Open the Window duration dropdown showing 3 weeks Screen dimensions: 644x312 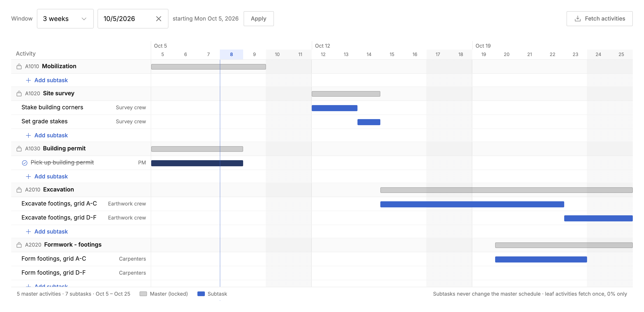(65, 19)
